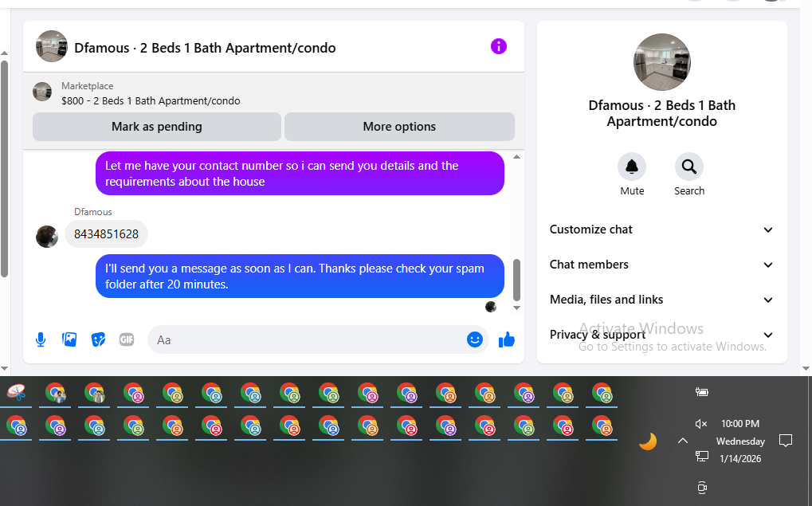Send a thumbs-up like

pyautogui.click(x=507, y=339)
